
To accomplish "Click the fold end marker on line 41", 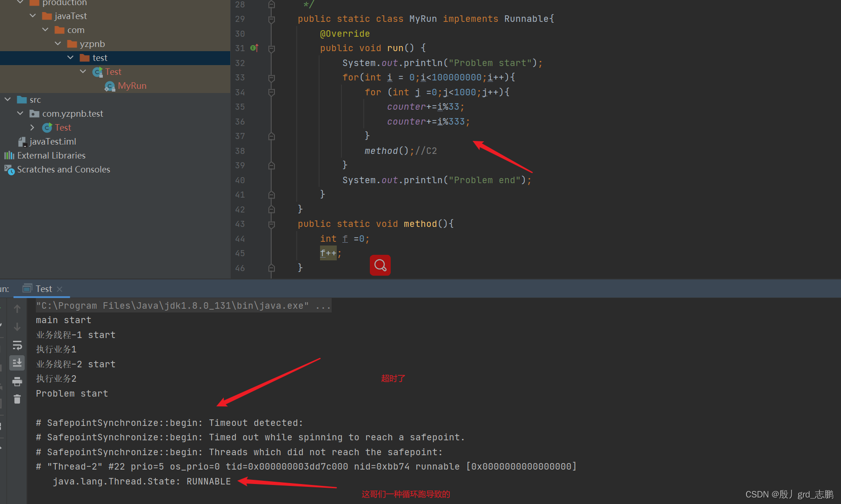I will [x=272, y=195].
